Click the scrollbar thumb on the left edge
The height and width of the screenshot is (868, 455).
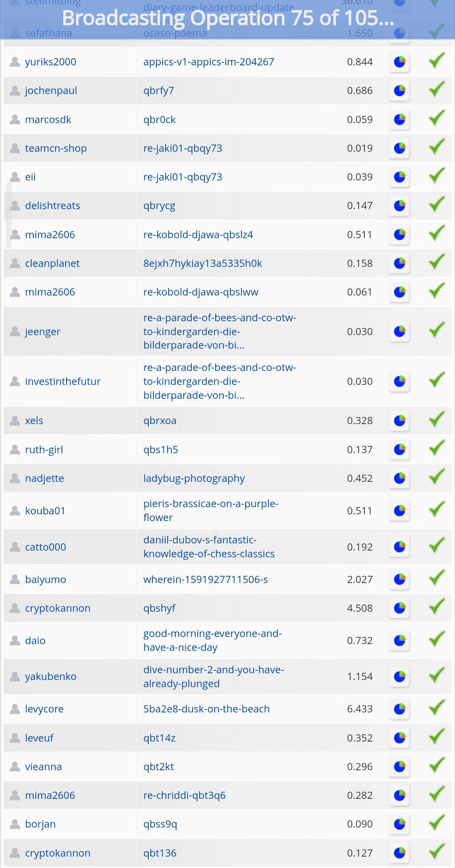(8, 215)
